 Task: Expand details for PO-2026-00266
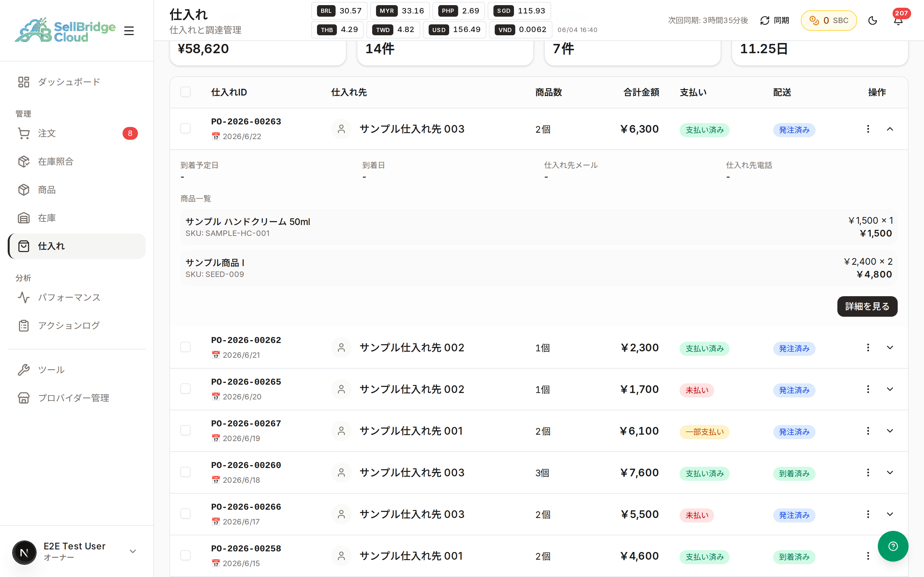(890, 514)
